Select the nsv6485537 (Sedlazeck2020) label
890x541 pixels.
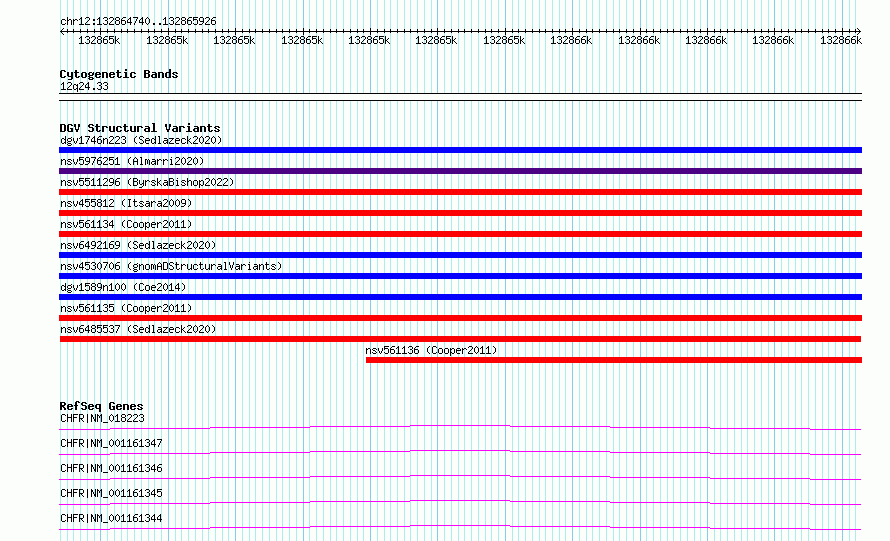[138, 329]
